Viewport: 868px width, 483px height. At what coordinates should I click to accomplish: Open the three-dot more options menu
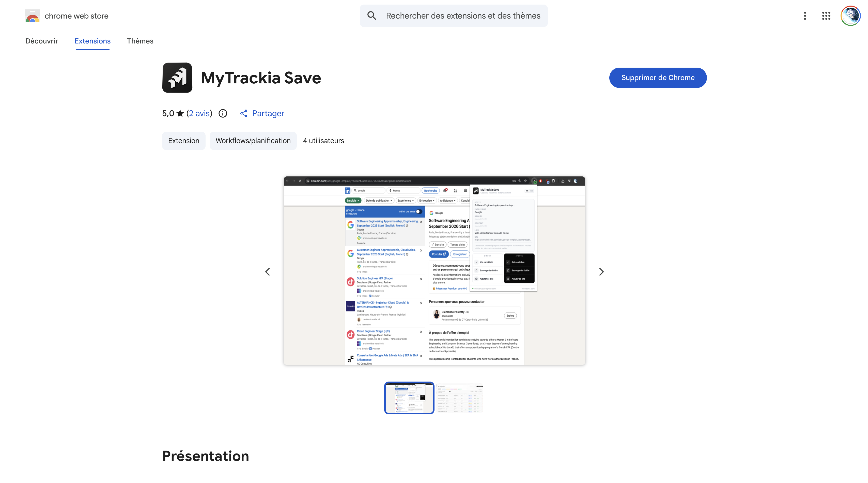coord(805,16)
